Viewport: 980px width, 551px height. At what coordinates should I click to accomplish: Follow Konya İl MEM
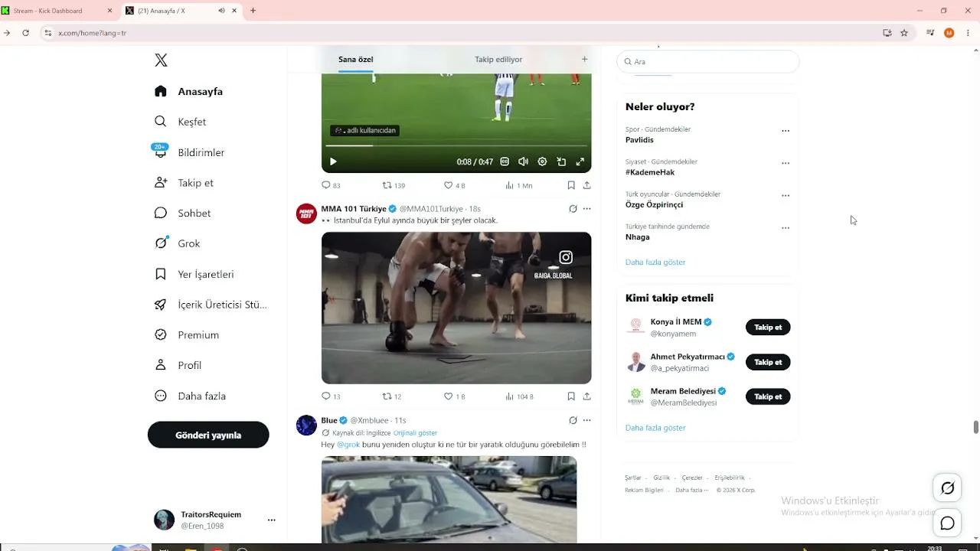click(768, 328)
